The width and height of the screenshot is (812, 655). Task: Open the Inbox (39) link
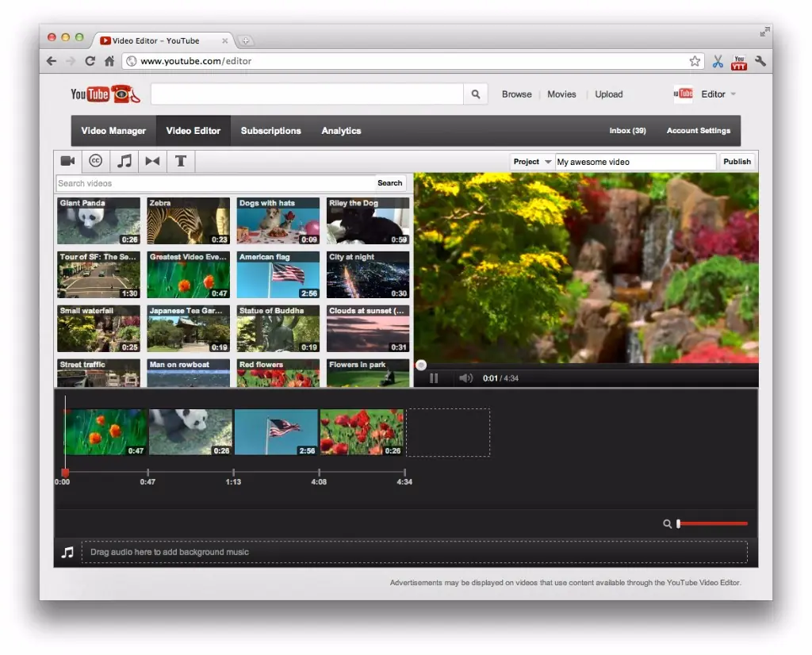pos(627,131)
